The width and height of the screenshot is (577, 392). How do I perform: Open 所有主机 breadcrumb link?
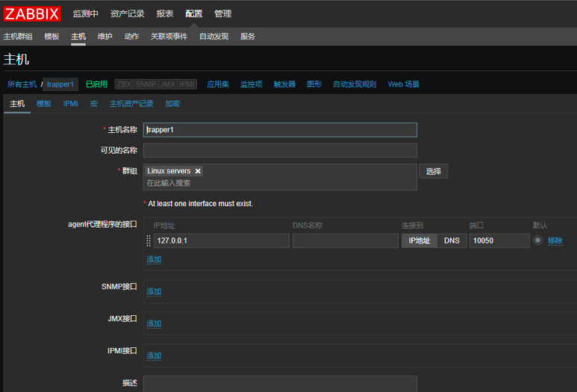[22, 84]
